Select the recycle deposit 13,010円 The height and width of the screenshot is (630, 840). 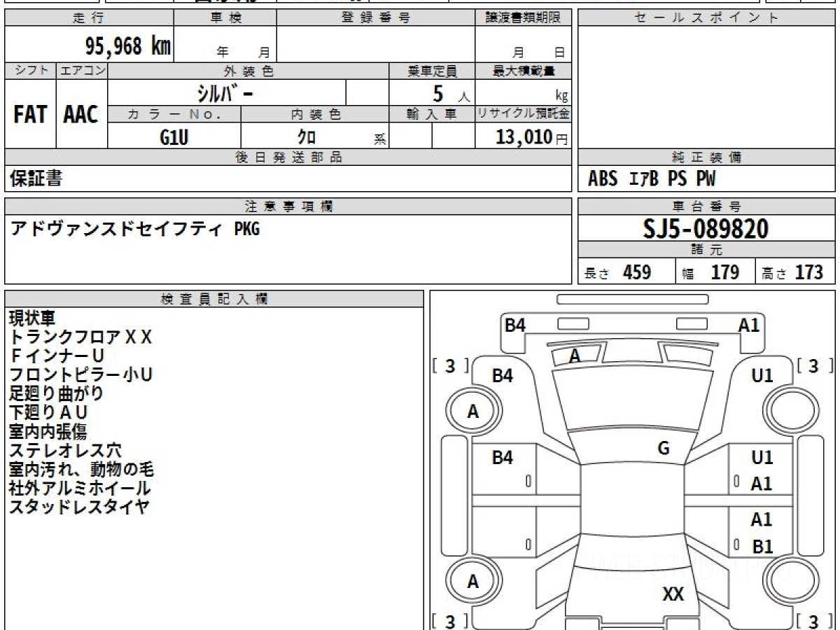click(532, 137)
